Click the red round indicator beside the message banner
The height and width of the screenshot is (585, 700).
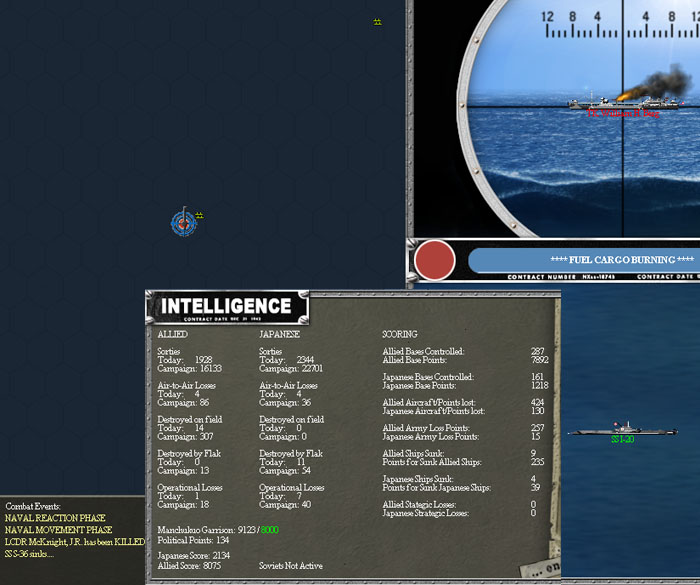pyautogui.click(x=434, y=260)
